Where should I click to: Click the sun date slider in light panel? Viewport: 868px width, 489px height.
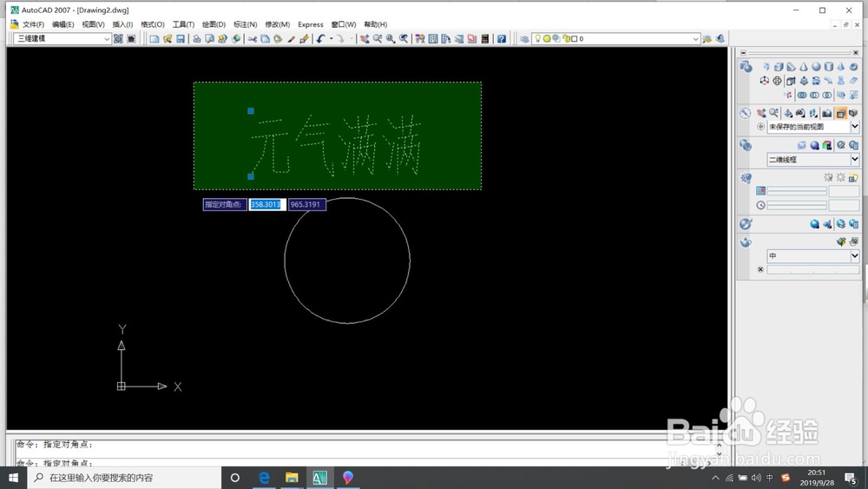pos(797,191)
